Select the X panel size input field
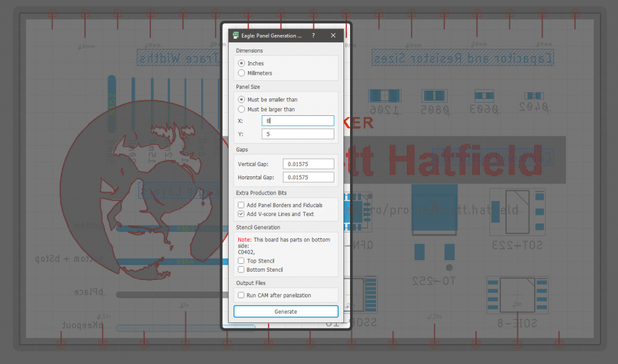This screenshot has width=618, height=364. pos(298,120)
